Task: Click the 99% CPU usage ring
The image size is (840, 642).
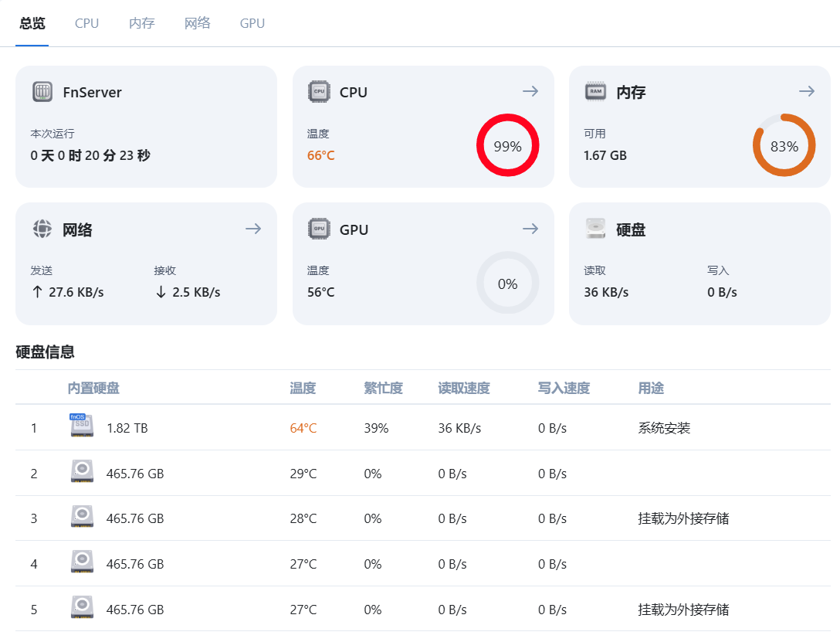Action: point(507,145)
